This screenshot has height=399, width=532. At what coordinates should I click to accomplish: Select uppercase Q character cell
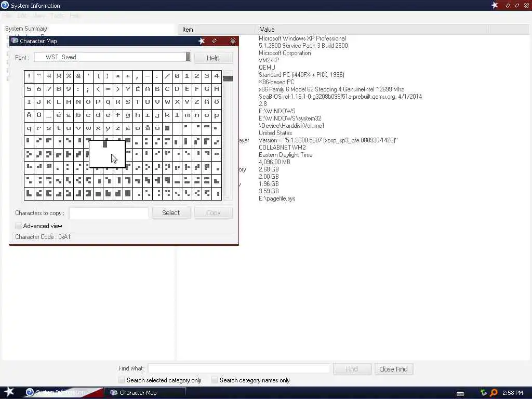point(108,102)
